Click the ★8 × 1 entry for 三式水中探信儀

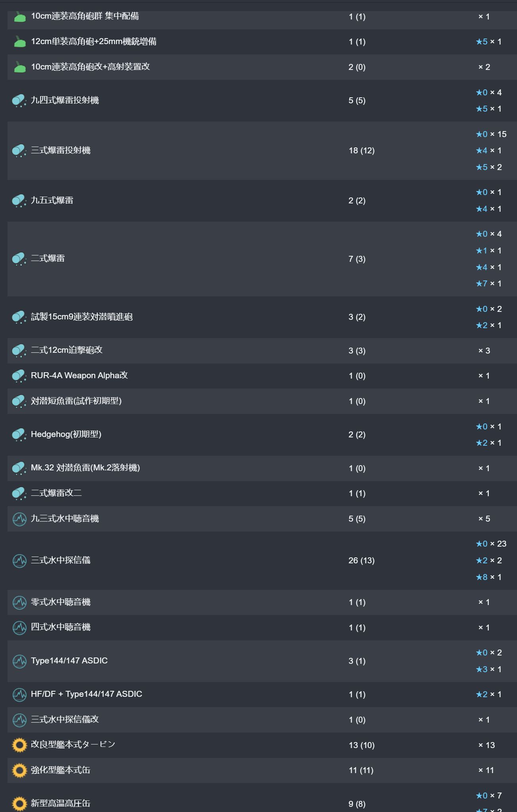(489, 577)
